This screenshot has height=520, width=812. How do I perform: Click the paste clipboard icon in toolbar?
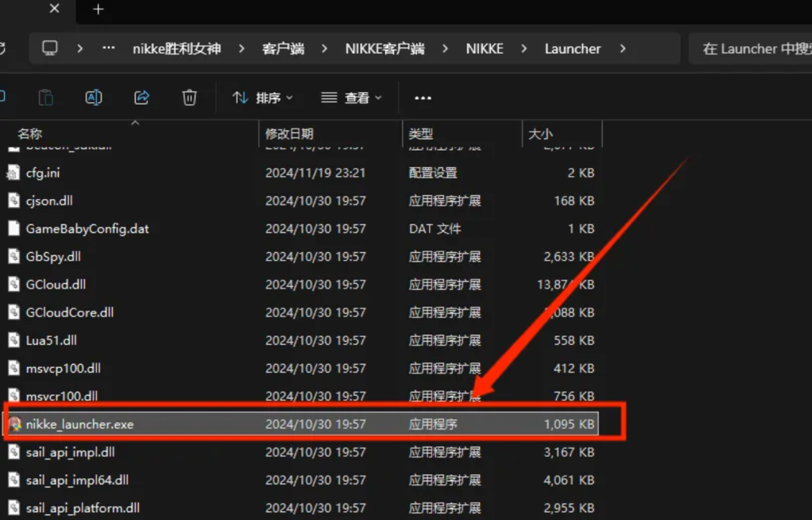(x=45, y=97)
